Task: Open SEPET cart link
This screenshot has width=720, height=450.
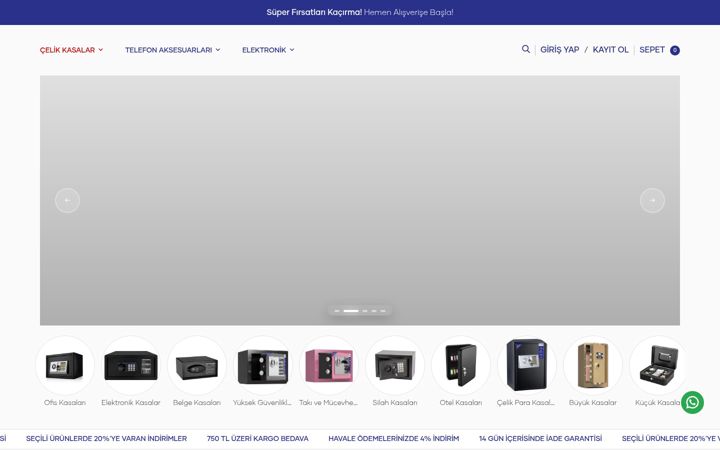Action: click(652, 50)
